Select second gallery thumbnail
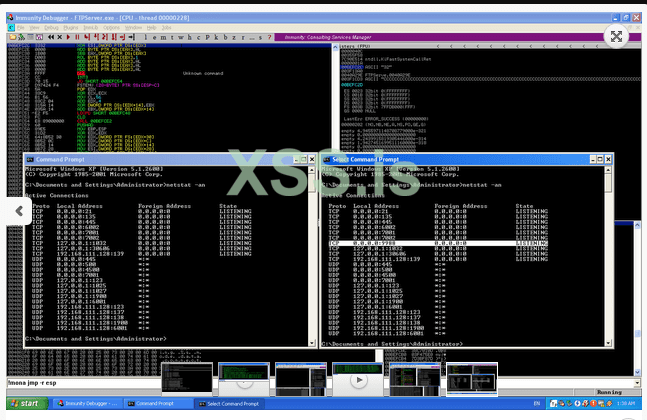 click(x=244, y=378)
